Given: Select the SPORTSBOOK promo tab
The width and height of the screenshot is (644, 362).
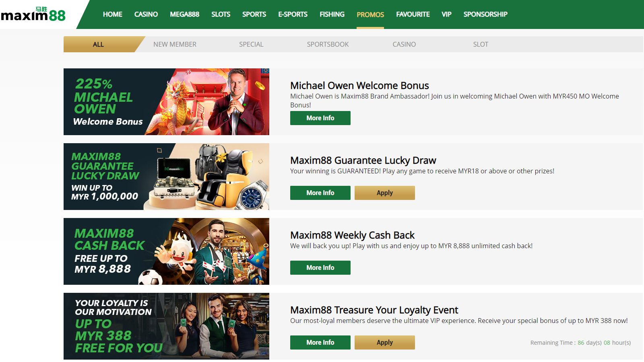Looking at the screenshot, I should point(328,44).
